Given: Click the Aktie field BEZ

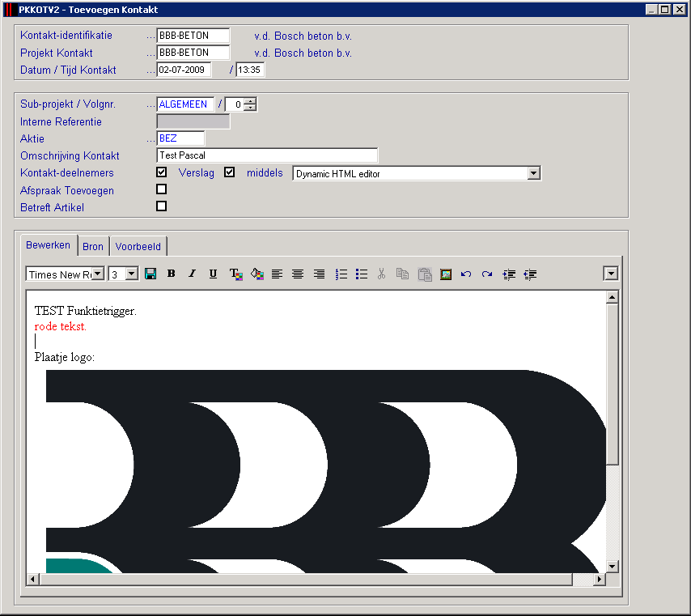Looking at the screenshot, I should 180,138.
